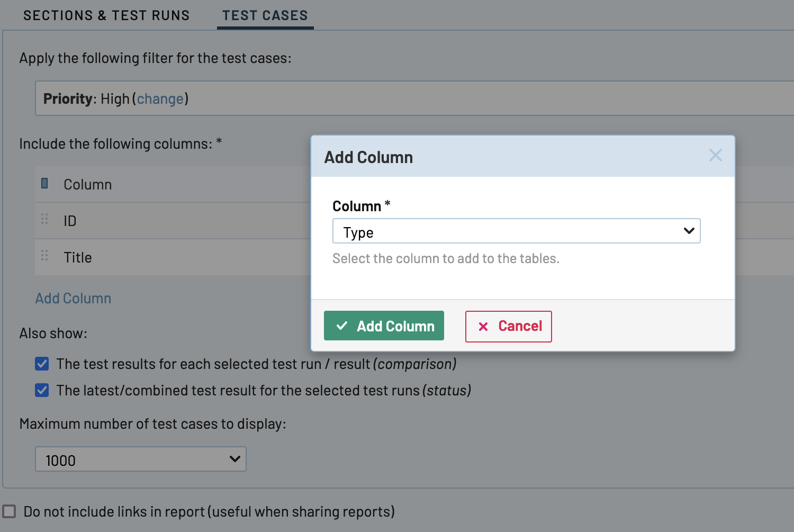
Task: Open the Column type dropdown in dialog
Action: (516, 231)
